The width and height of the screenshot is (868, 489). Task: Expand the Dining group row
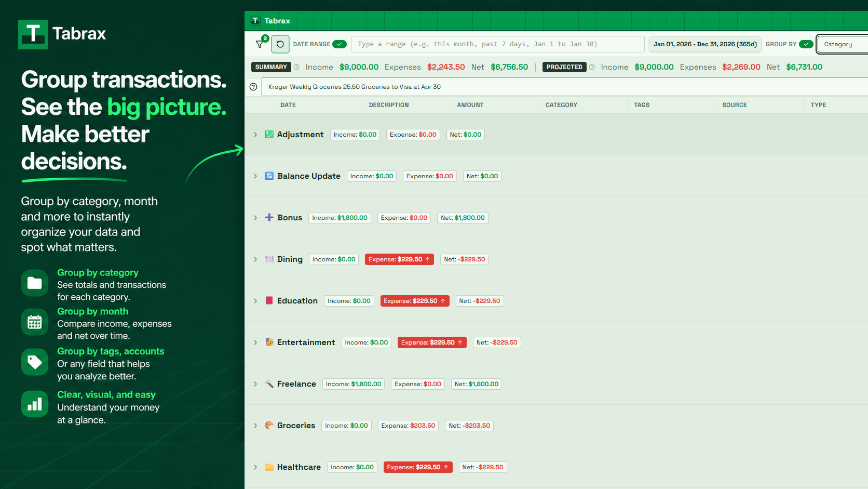tap(255, 259)
